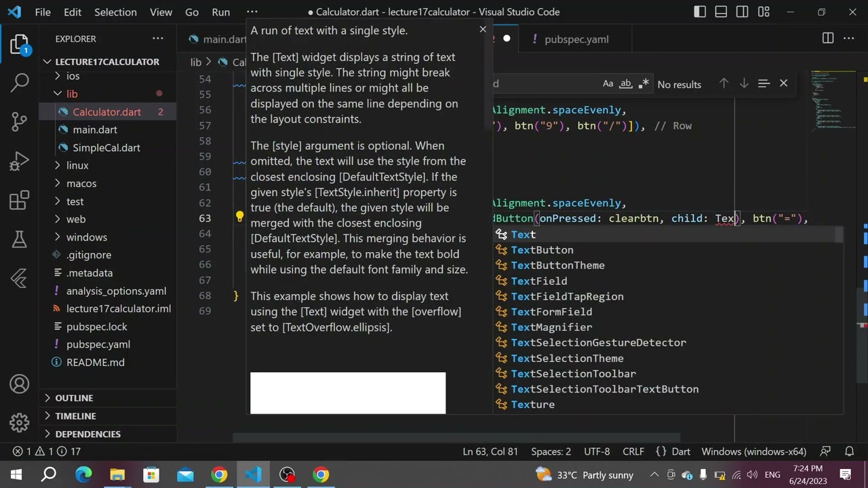Open the Accounts menu icon

(x=20, y=384)
